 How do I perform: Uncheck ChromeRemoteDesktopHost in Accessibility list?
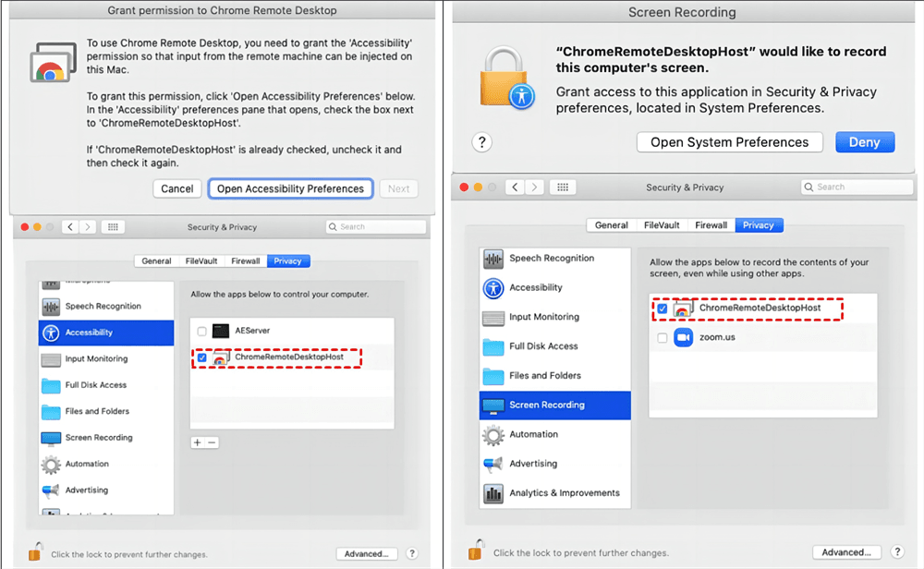(202, 357)
